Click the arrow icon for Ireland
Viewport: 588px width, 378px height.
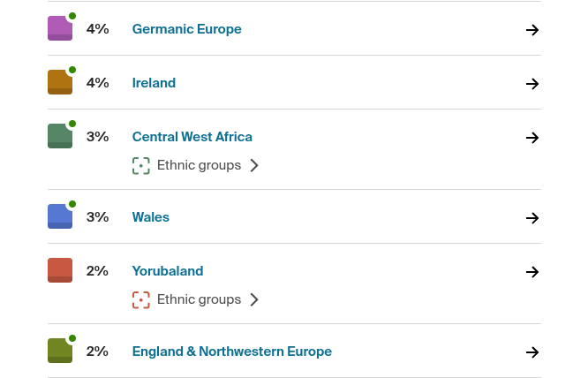pos(532,84)
